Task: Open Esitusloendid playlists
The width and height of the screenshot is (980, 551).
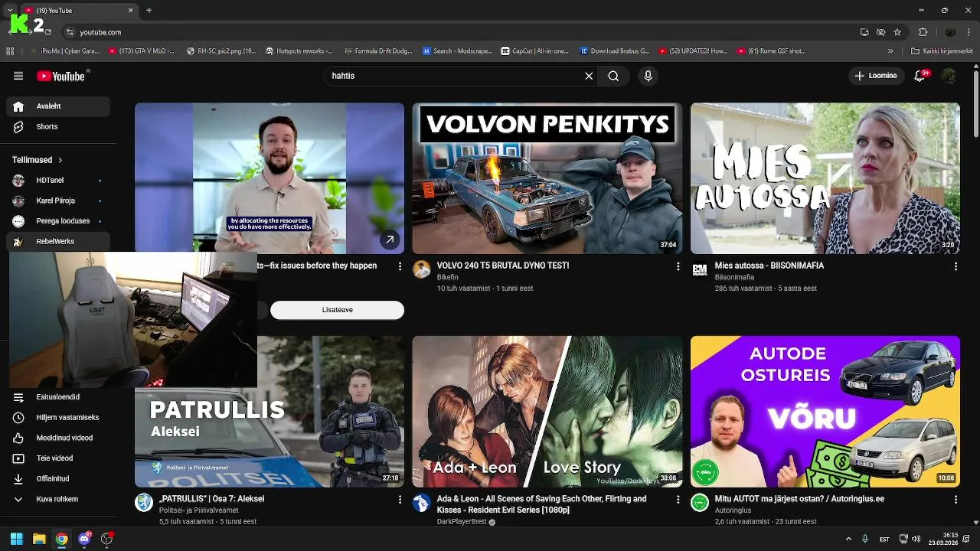Action: [58, 397]
